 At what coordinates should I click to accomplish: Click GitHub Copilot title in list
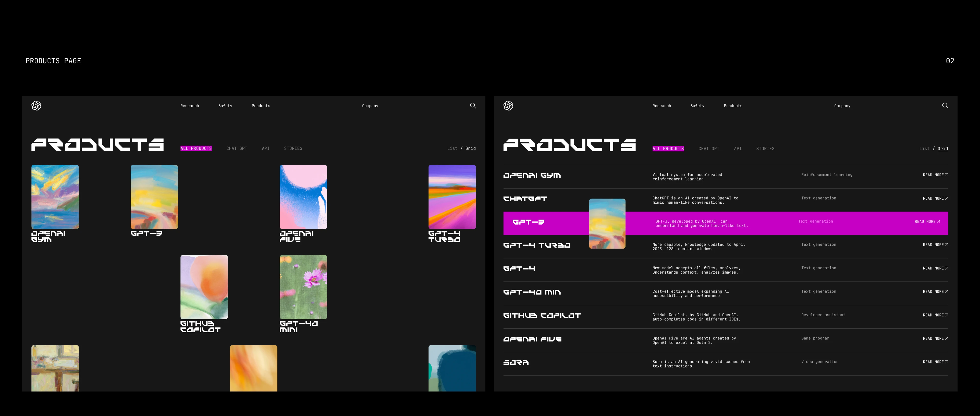[542, 315]
